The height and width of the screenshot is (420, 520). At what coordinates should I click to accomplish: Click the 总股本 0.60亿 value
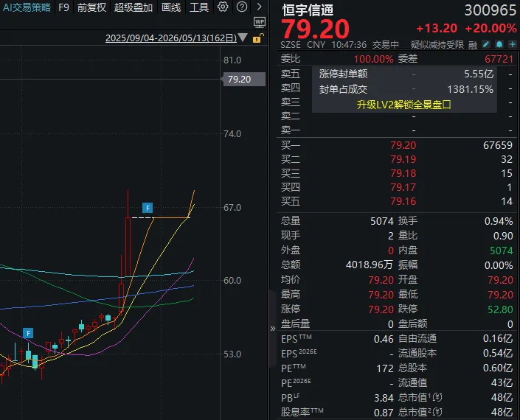click(x=498, y=368)
